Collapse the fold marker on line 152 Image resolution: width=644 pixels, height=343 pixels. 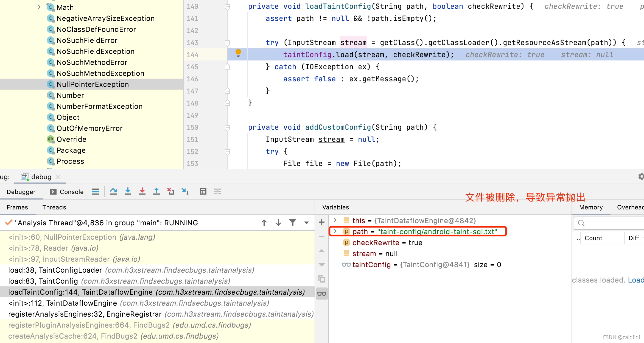[227, 152]
